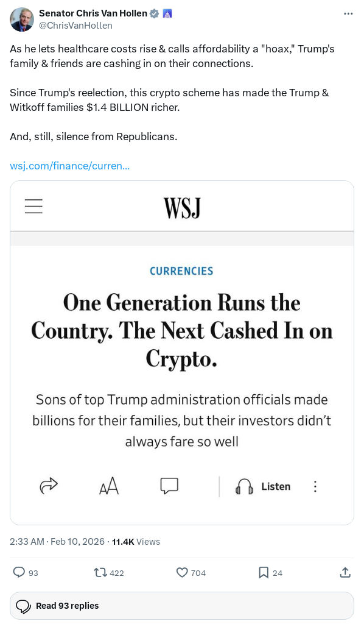Click the share arrow icon in the WSJ preview
The height and width of the screenshot is (624, 364).
tap(48, 486)
